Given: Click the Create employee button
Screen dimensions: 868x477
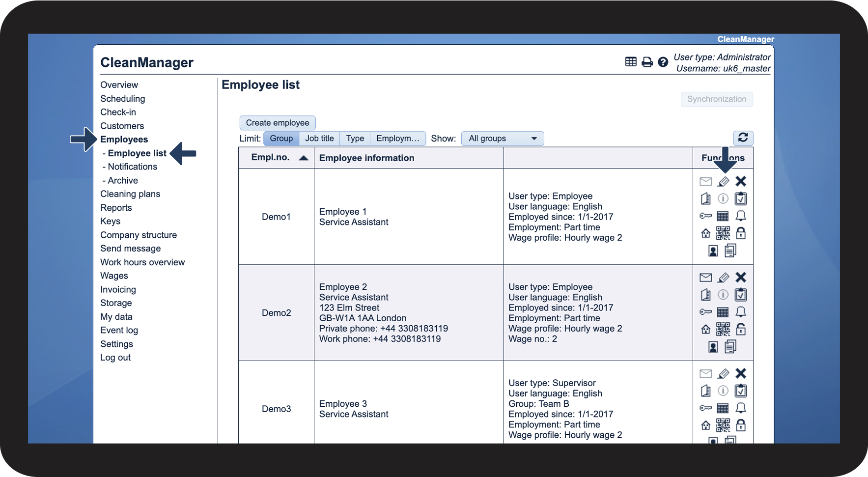Looking at the screenshot, I should 278,123.
